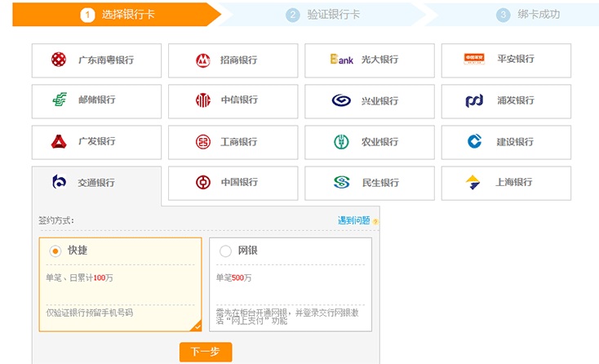The height and width of the screenshot is (364, 599).
Task: Click the 农业银行 green logo icon
Action: pyautogui.click(x=341, y=142)
